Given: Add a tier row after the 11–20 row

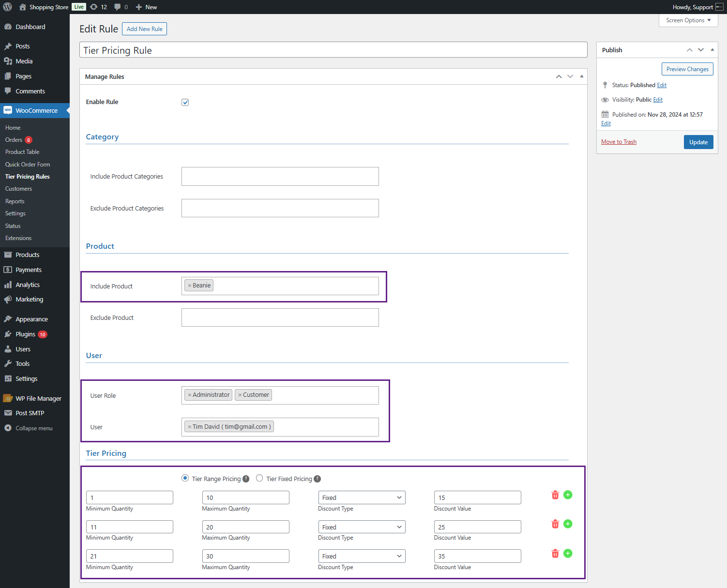Looking at the screenshot, I should (x=568, y=524).
